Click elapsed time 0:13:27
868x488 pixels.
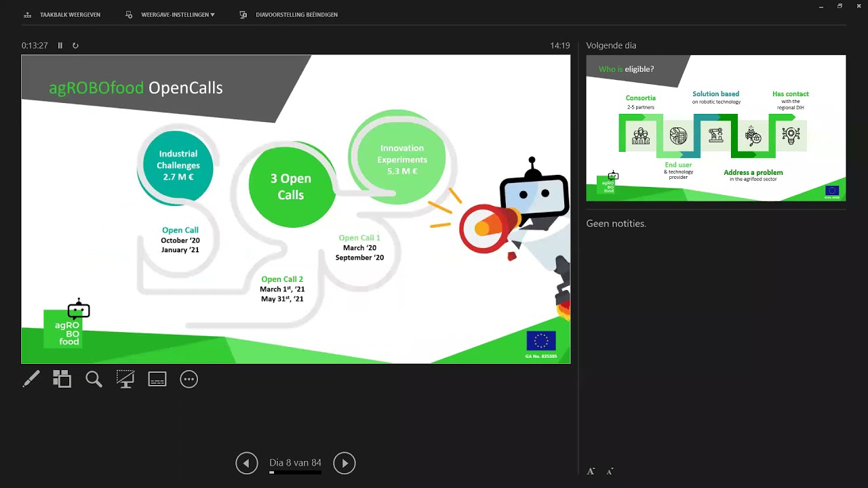(35, 45)
